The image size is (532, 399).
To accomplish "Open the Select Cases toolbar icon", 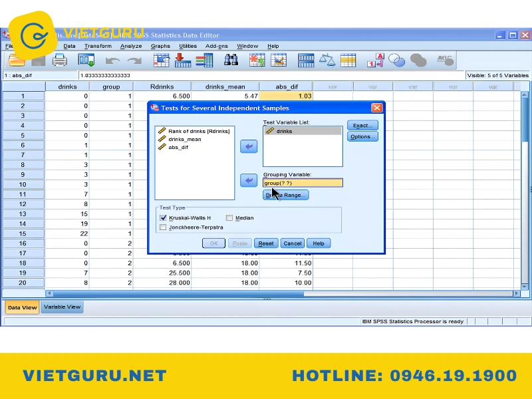I will tap(348, 61).
